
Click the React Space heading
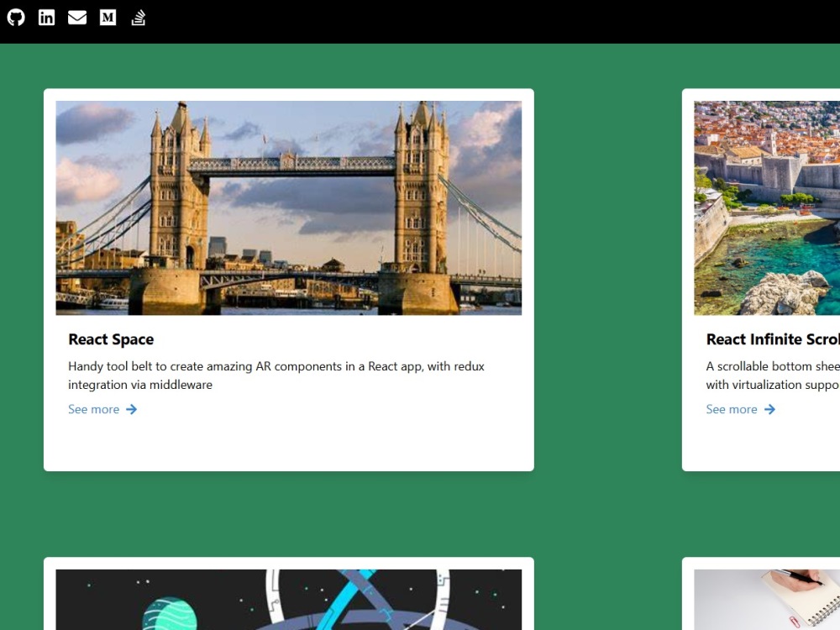(111, 339)
